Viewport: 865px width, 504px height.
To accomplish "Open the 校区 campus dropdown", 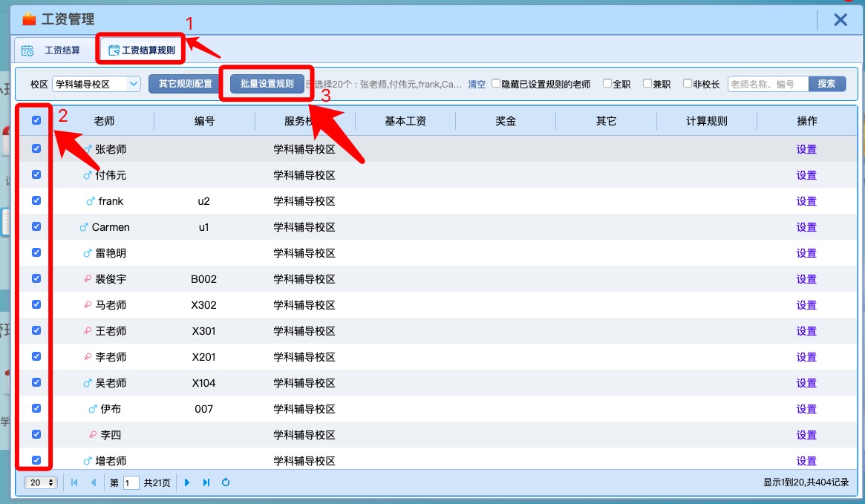I will (x=97, y=84).
